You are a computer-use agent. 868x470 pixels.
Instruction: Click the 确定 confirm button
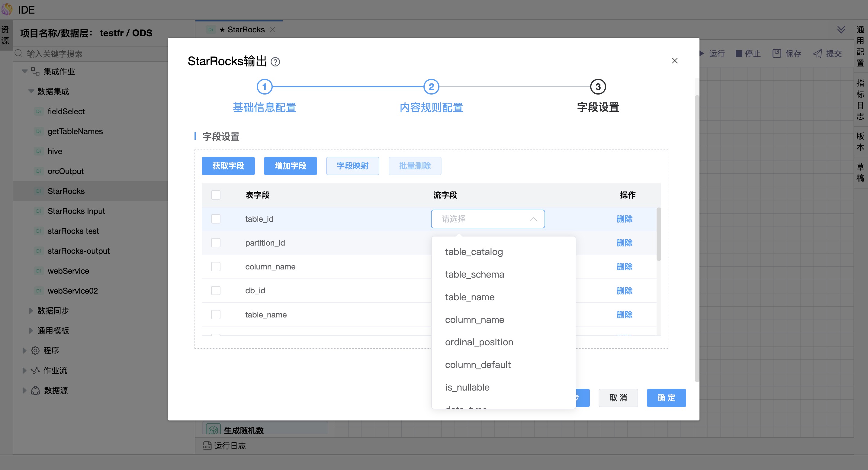(666, 398)
